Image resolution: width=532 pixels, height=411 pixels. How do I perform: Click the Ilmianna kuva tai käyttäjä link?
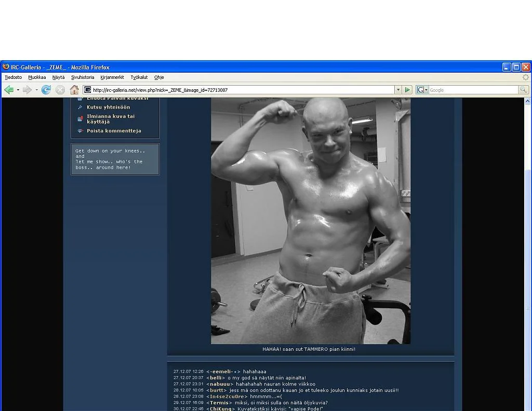point(110,119)
